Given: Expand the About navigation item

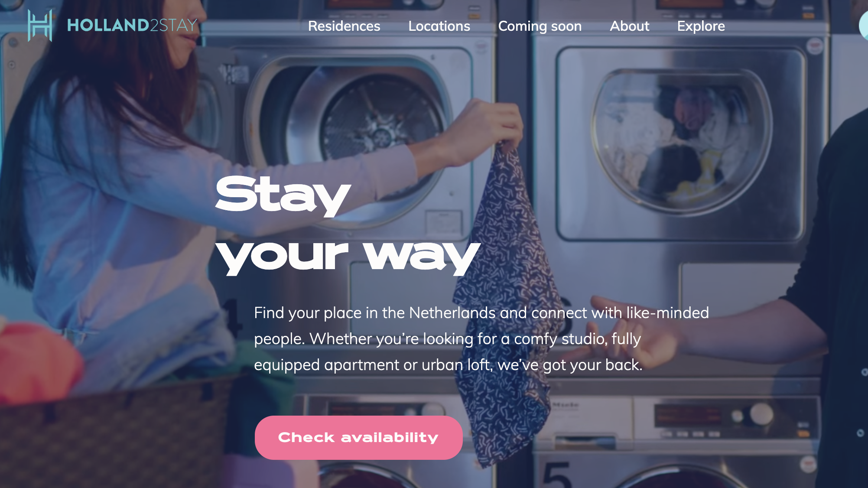Looking at the screenshot, I should 630,26.
